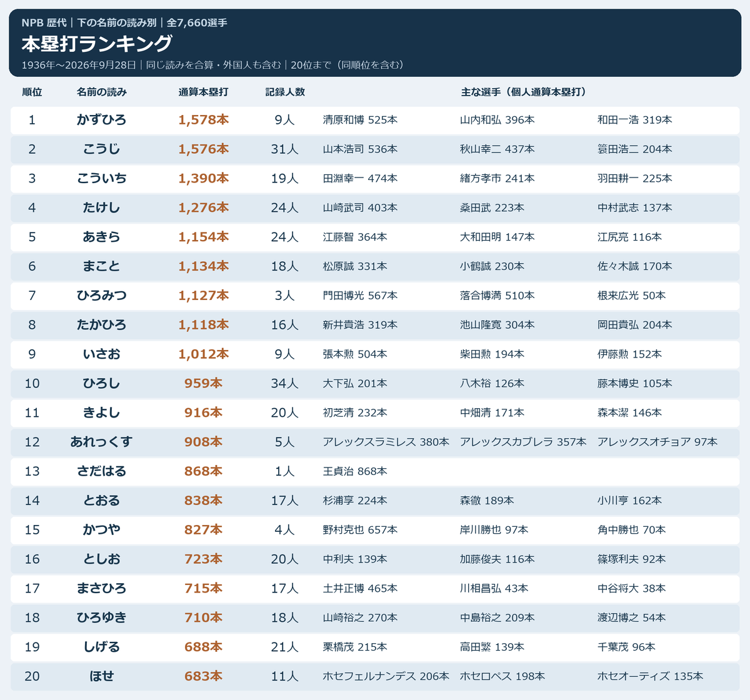
Task: Click player ホセオーティズ 135本
Action: point(651,676)
